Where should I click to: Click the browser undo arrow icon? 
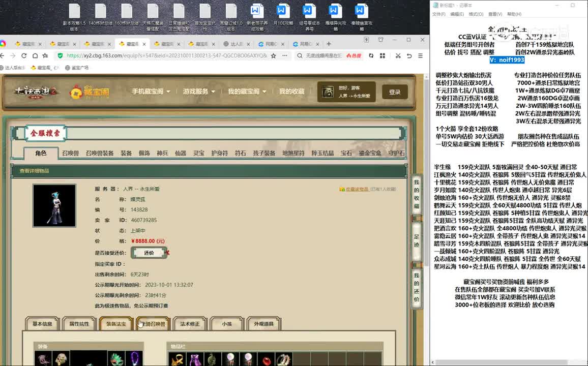pyautogui.click(x=409, y=55)
